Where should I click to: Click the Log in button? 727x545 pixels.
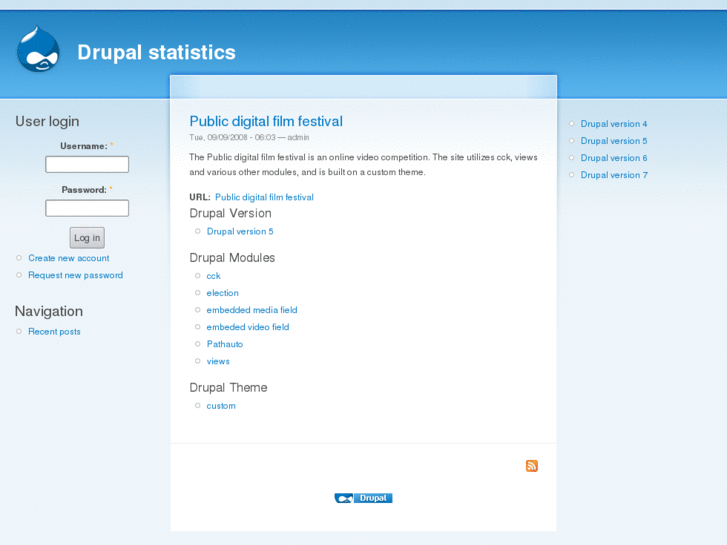coord(87,238)
